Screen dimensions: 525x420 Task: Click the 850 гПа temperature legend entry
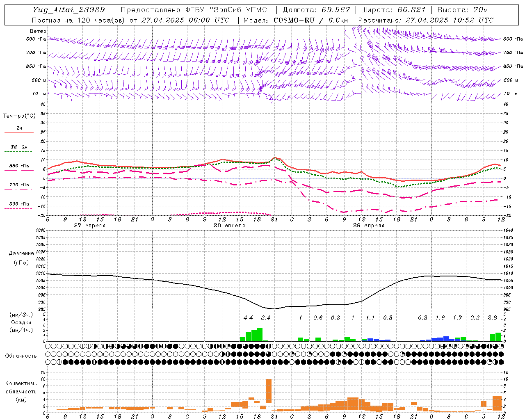click(19, 167)
